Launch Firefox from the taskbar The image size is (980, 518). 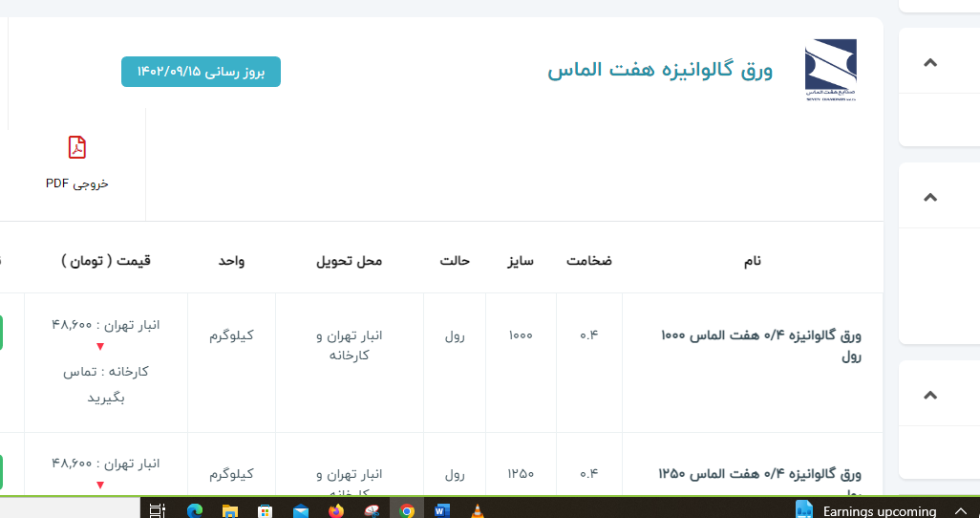click(336, 510)
